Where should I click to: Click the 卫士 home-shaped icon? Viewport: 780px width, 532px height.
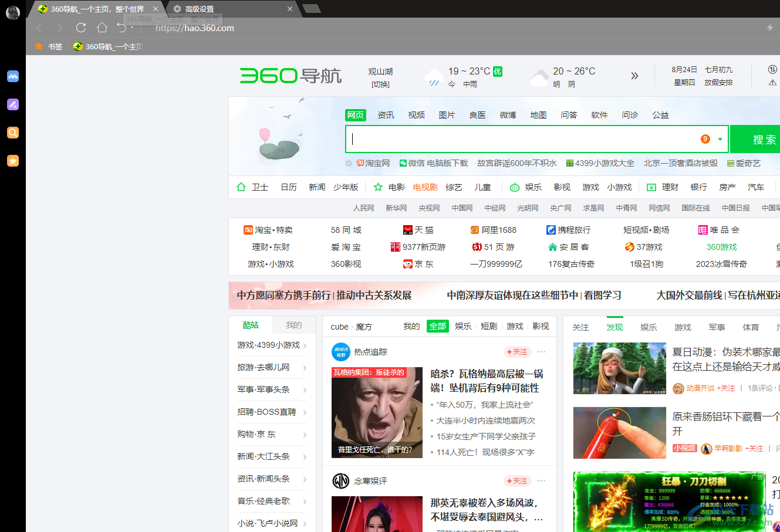(x=241, y=187)
